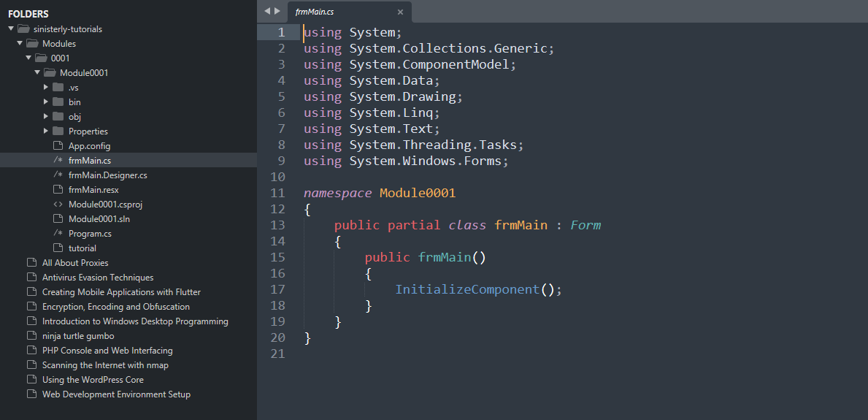The image size is (868, 420).
Task: Click the FOLDERS sidebar heading
Action: (x=28, y=14)
